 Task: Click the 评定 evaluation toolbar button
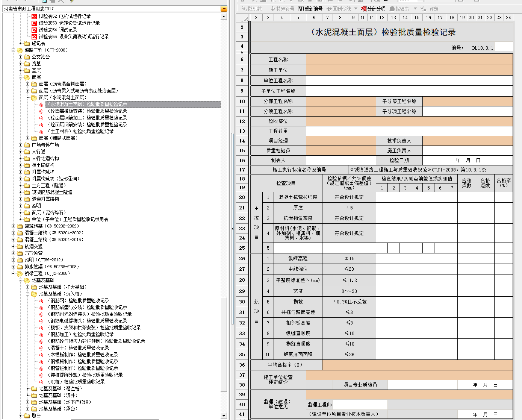(430, 9)
